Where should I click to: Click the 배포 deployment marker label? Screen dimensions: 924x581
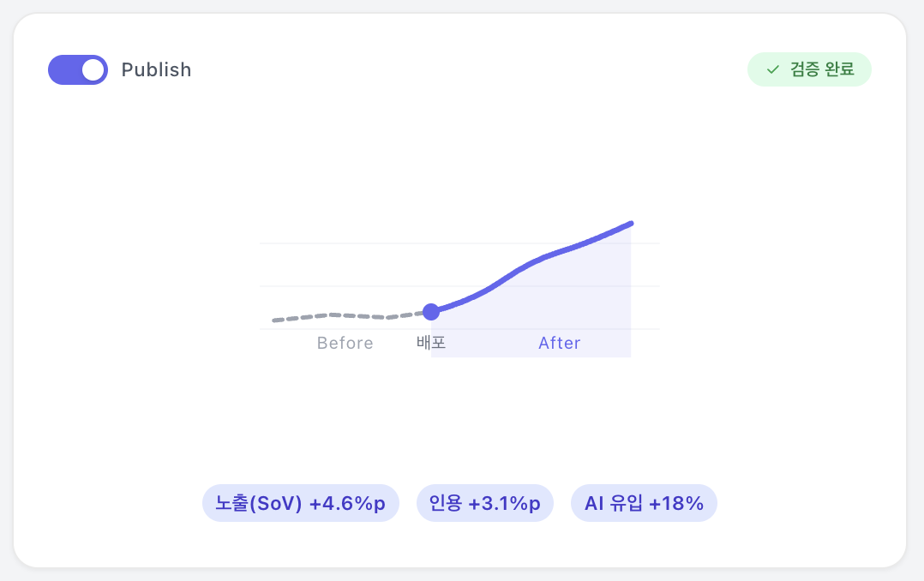[x=430, y=343]
